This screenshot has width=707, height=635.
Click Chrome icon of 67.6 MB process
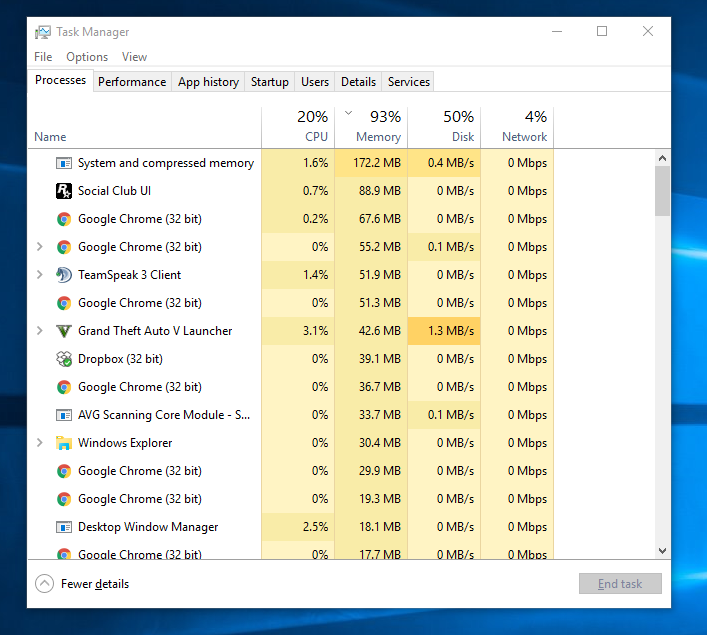pos(64,219)
